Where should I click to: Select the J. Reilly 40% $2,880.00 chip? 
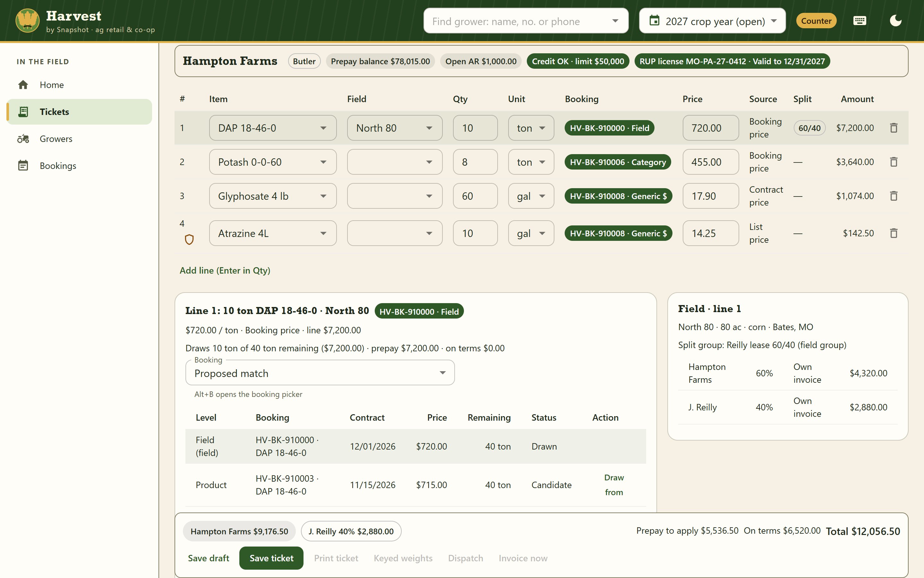(351, 531)
